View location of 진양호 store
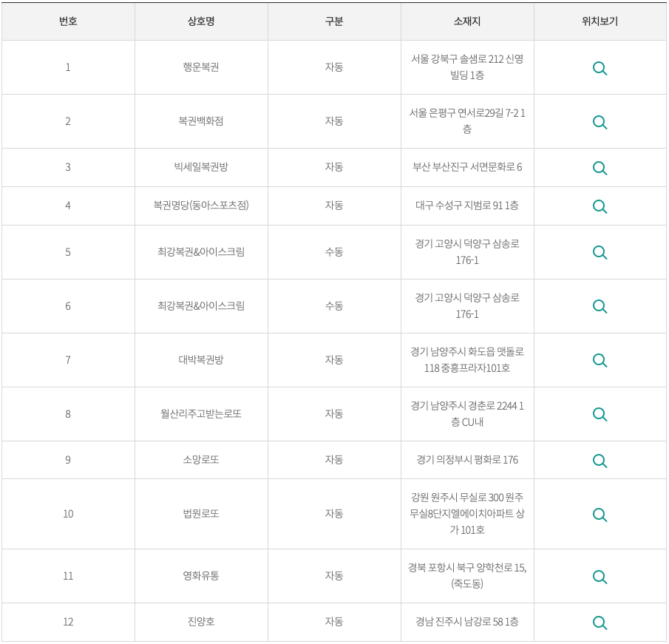669x644 pixels. pyautogui.click(x=600, y=623)
